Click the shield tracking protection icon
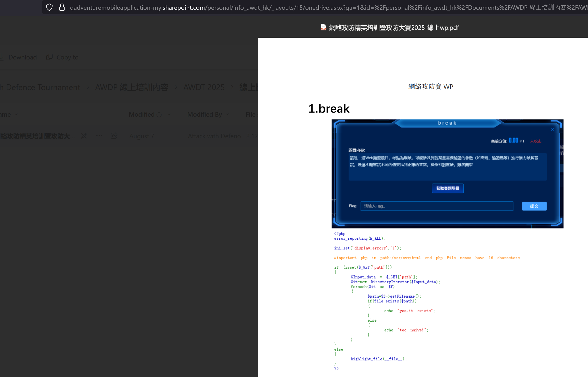Image resolution: width=588 pixels, height=377 pixels. pyautogui.click(x=49, y=7)
